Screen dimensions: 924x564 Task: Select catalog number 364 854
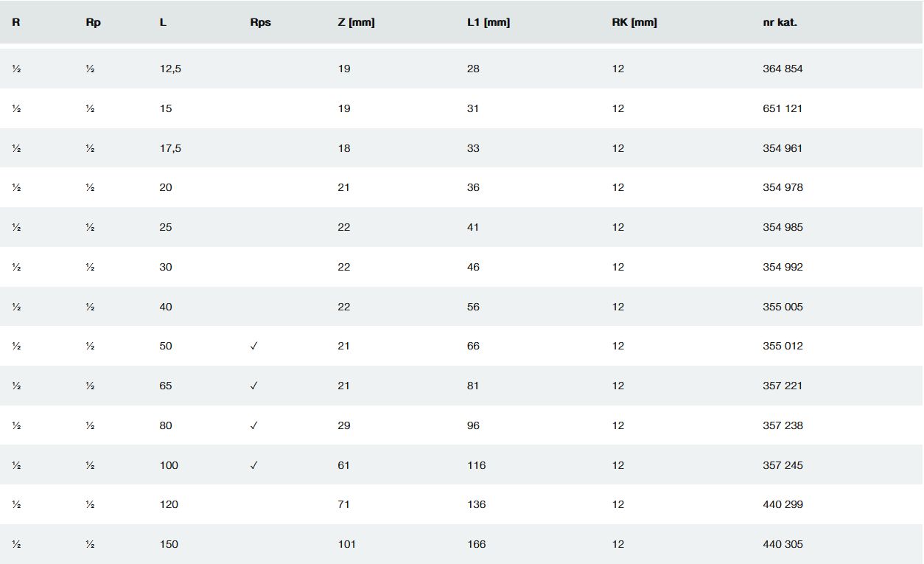(x=783, y=69)
